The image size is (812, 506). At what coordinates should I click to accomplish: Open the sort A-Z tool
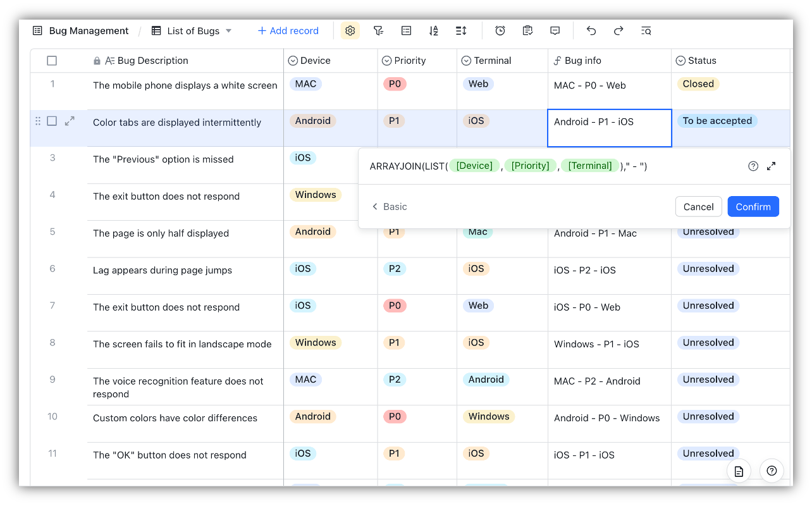coord(433,30)
